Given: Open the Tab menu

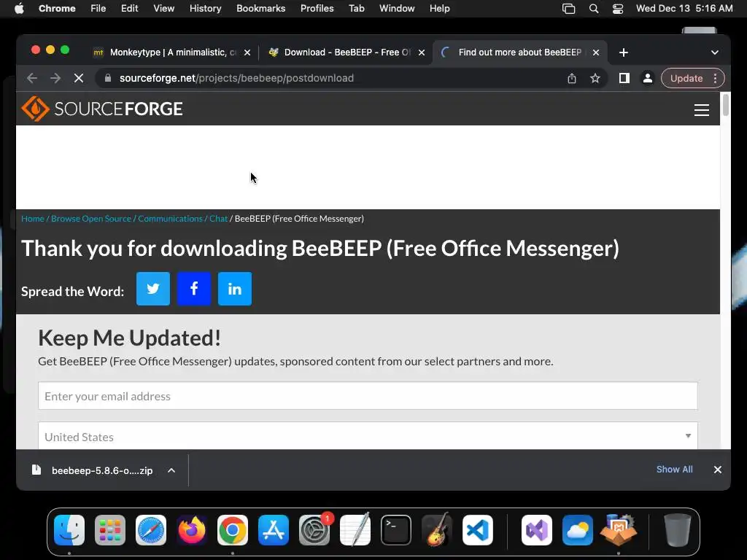Looking at the screenshot, I should point(356,8).
